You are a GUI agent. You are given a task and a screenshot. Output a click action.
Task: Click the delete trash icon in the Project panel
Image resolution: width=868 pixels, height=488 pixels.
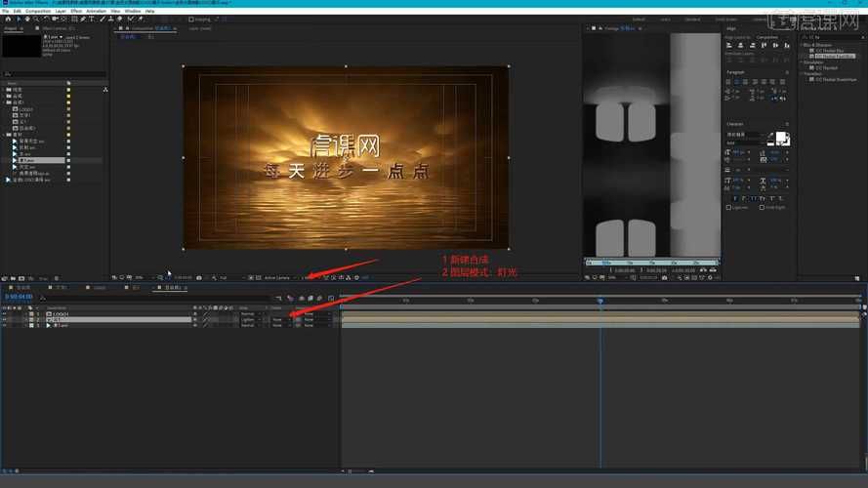coord(57,278)
